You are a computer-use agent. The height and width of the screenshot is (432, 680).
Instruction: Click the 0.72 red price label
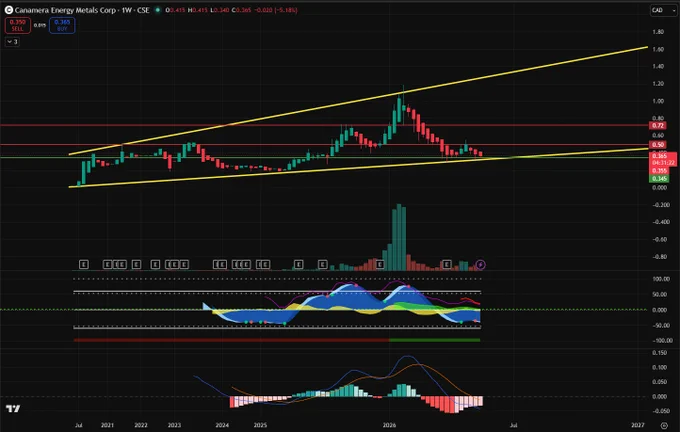point(658,125)
